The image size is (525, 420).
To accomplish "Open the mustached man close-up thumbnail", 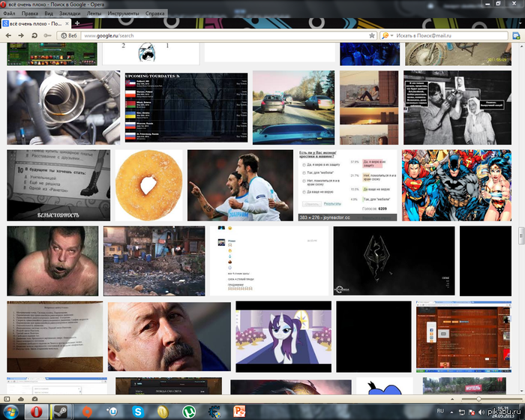I will pos(169,337).
